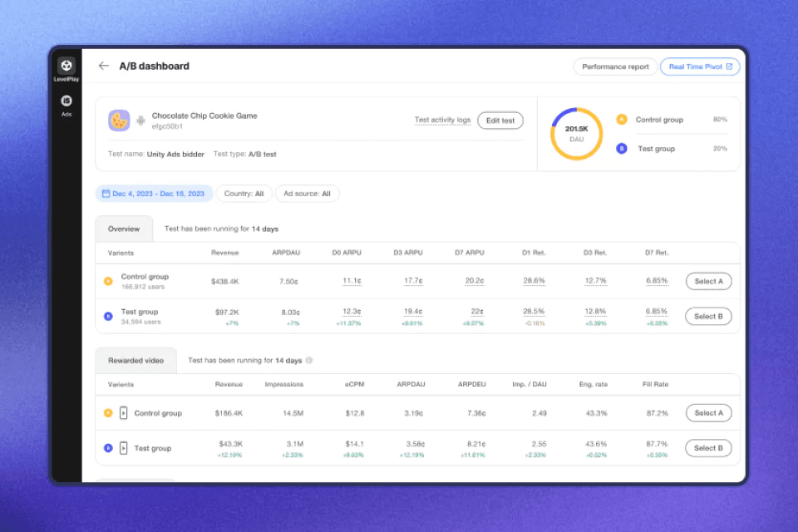Screen dimensions: 798x532
Task: Switch to the Overview tab
Action: (x=124, y=229)
